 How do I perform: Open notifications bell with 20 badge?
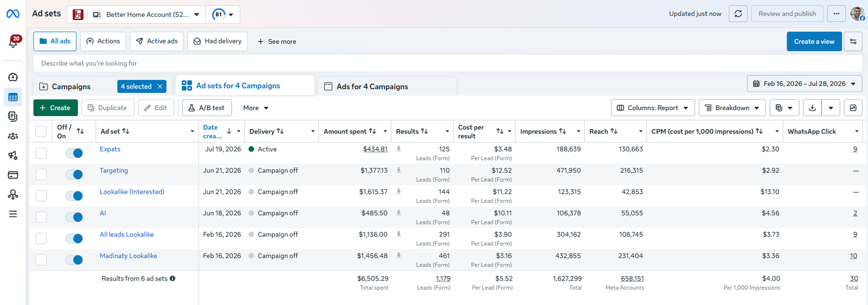tap(13, 42)
